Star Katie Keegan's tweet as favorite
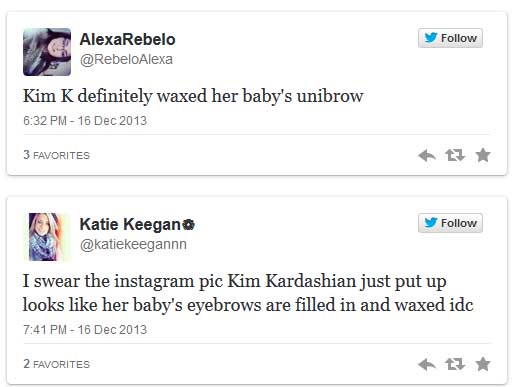The image size is (517, 387). [x=483, y=364]
